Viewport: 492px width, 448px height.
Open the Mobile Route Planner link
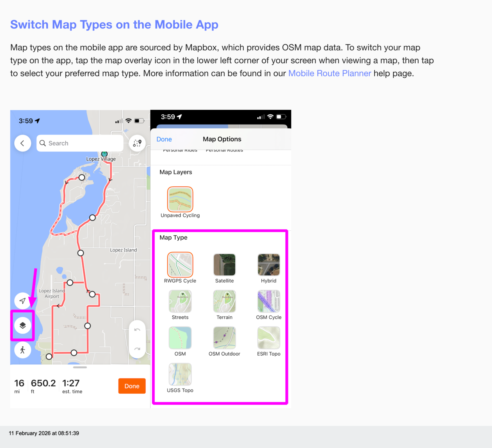[x=330, y=73]
